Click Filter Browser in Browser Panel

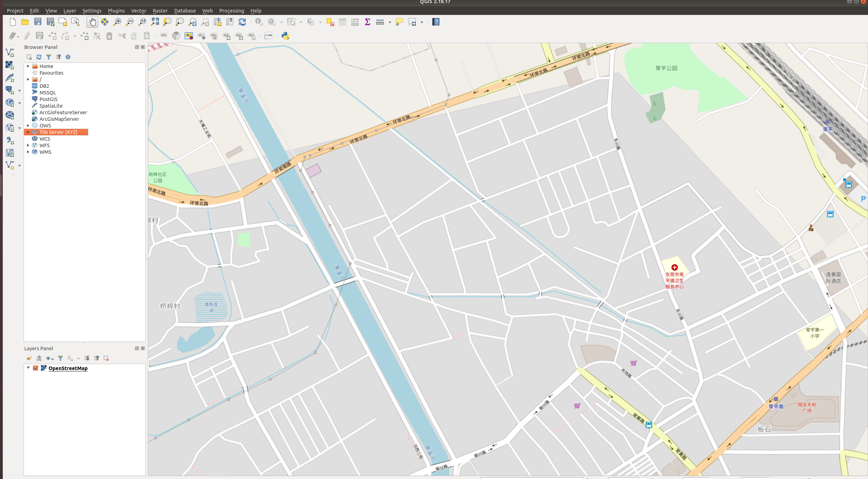pyautogui.click(x=49, y=57)
